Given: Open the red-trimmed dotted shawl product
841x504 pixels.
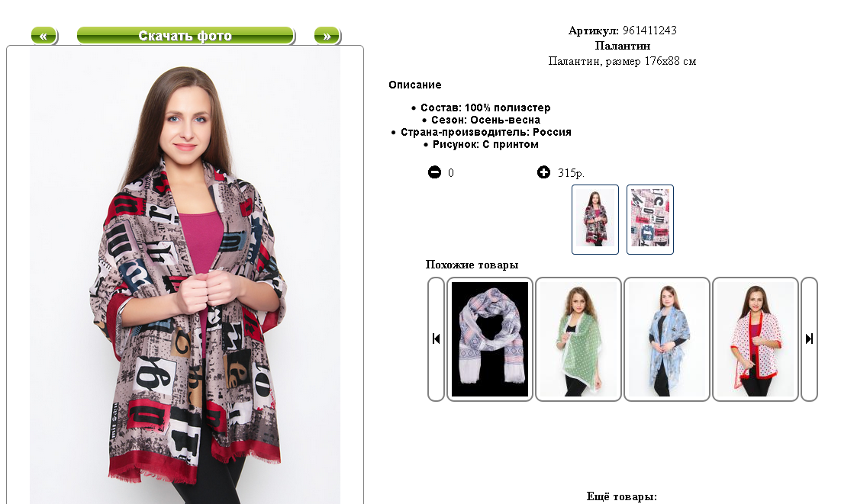Looking at the screenshot, I should (756, 339).
